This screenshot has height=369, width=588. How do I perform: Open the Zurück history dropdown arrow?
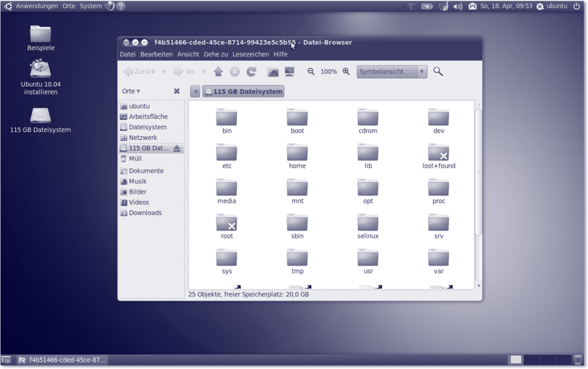164,72
